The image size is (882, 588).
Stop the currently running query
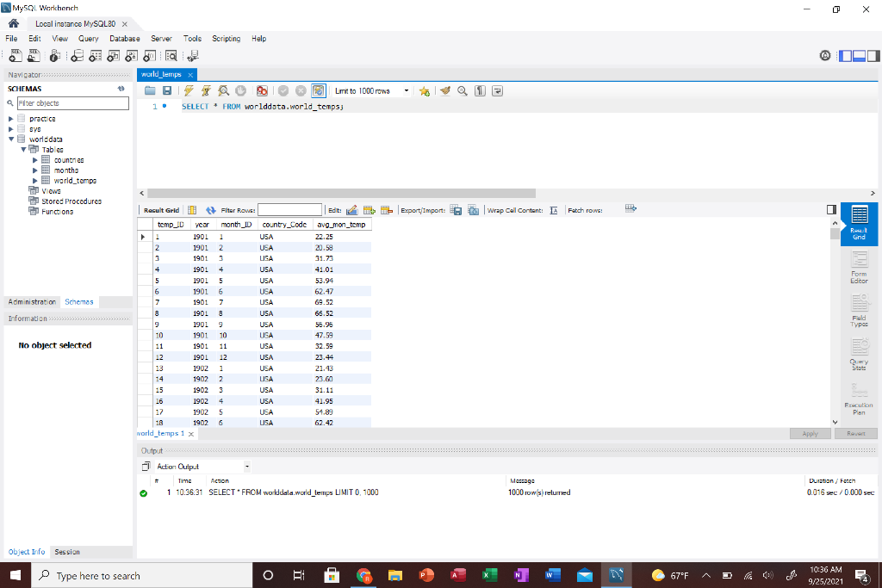click(240, 90)
